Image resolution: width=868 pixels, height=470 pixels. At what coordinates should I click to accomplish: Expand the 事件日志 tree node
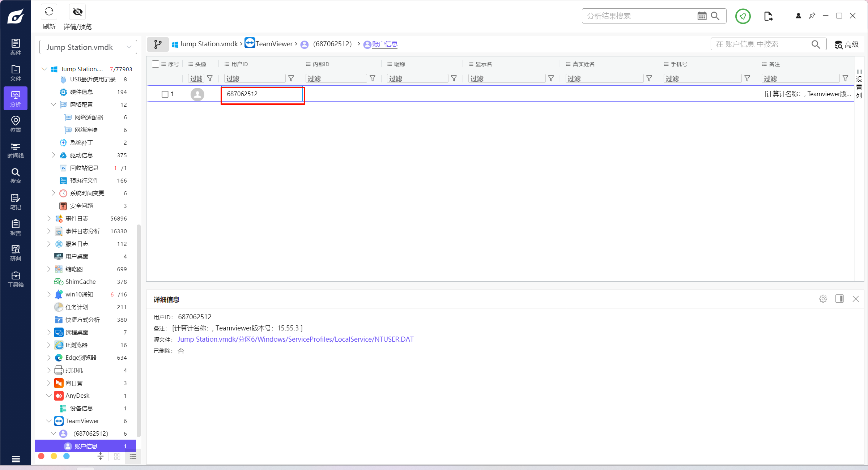click(49, 218)
